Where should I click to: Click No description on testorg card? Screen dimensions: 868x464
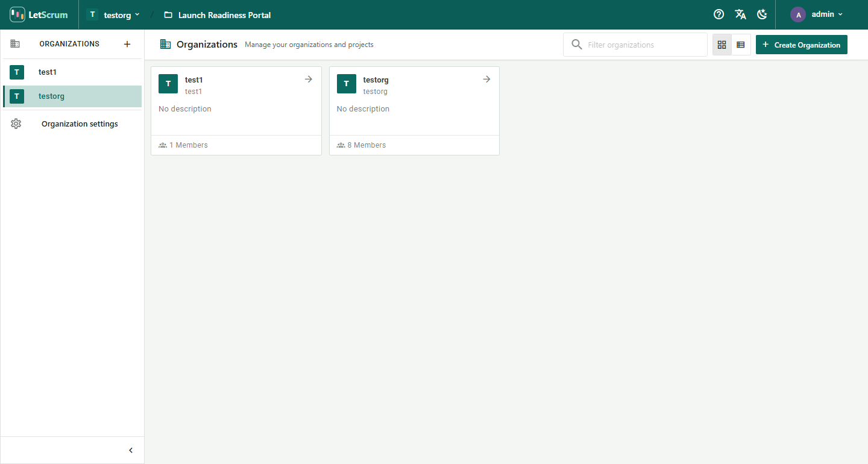pyautogui.click(x=363, y=109)
